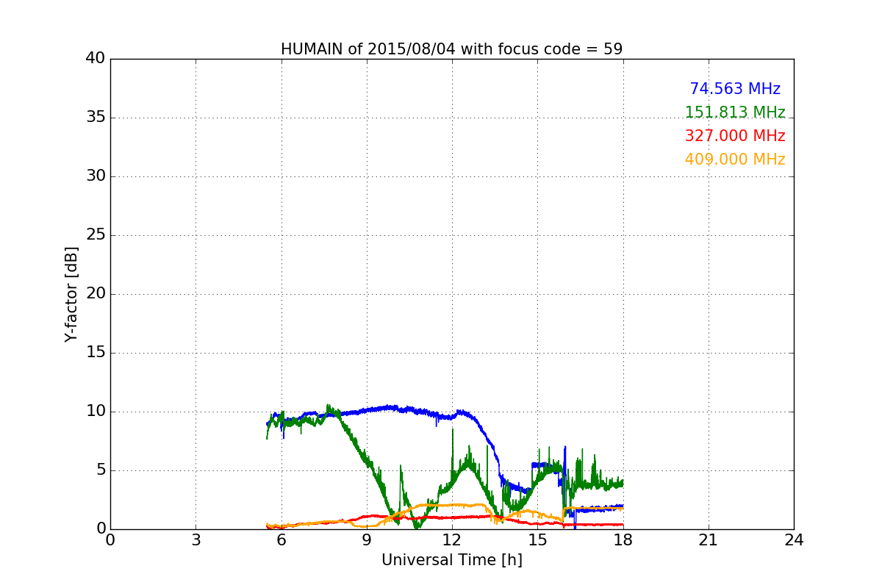Click the x-axis tick label 6

click(x=281, y=539)
